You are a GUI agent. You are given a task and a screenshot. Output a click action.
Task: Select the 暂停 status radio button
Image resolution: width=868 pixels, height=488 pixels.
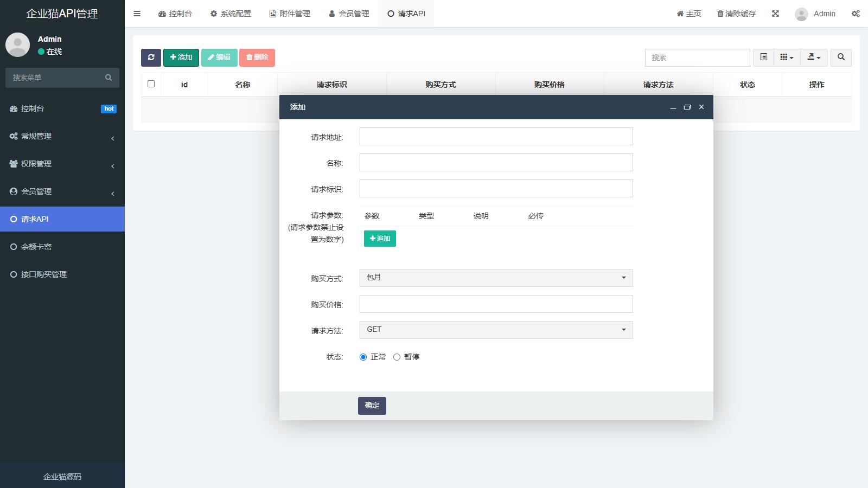pos(397,357)
